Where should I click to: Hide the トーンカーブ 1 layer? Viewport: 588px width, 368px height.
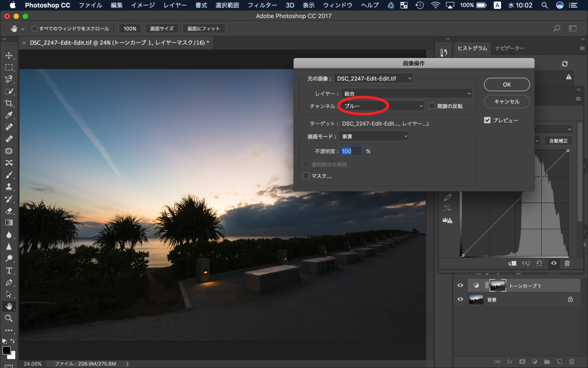click(x=460, y=285)
